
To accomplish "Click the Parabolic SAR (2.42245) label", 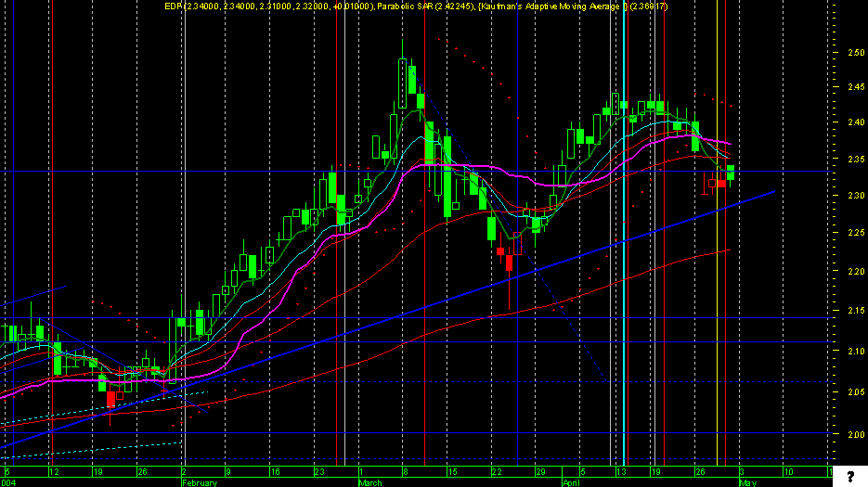I will 426,6.
